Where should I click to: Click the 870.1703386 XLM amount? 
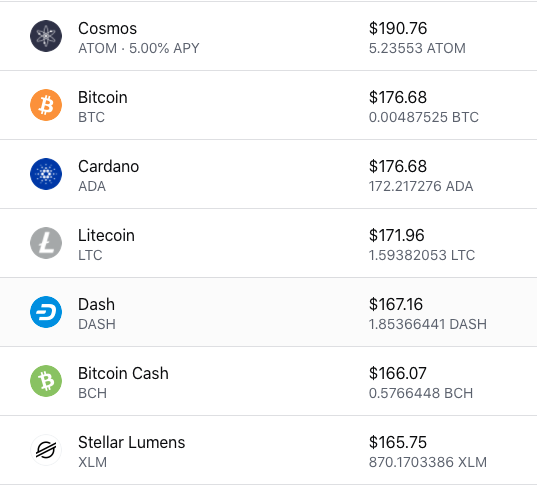(428, 462)
